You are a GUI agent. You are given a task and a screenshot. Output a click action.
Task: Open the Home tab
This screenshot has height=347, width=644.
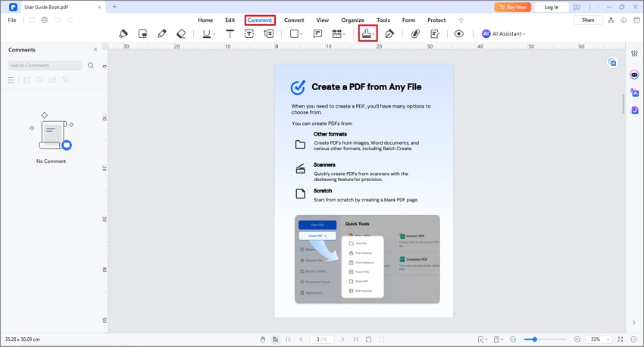click(205, 20)
